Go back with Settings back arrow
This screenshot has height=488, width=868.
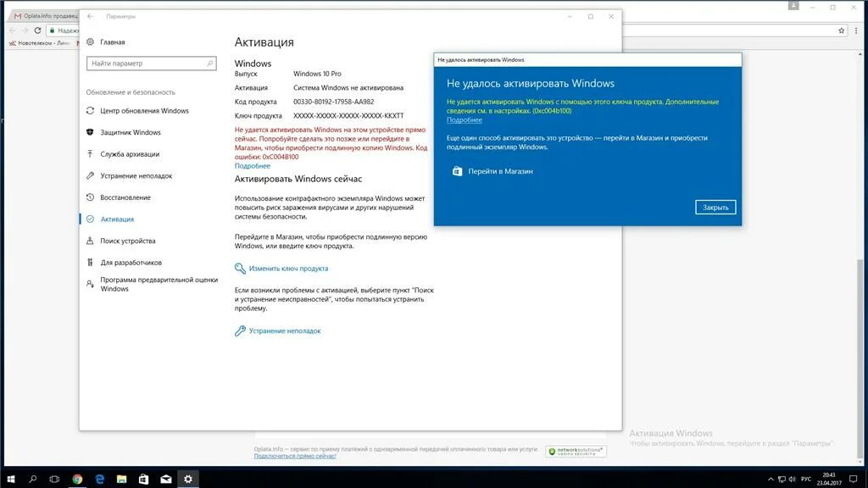(90, 17)
